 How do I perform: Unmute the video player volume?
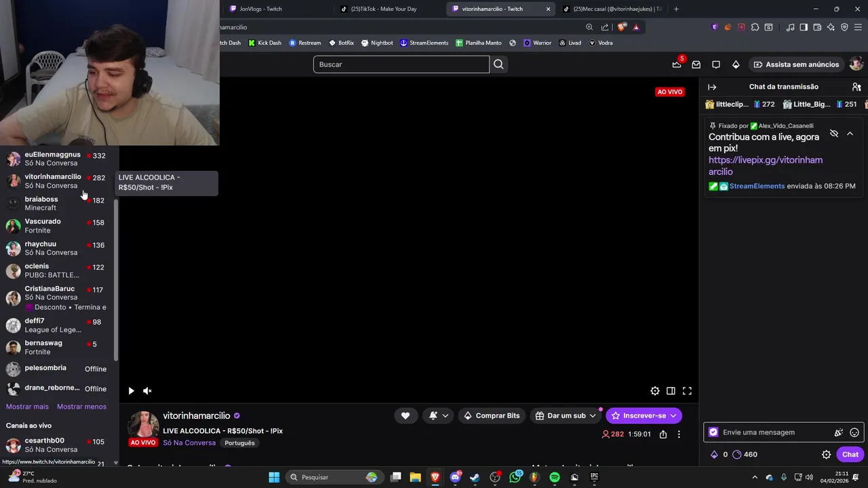(147, 390)
